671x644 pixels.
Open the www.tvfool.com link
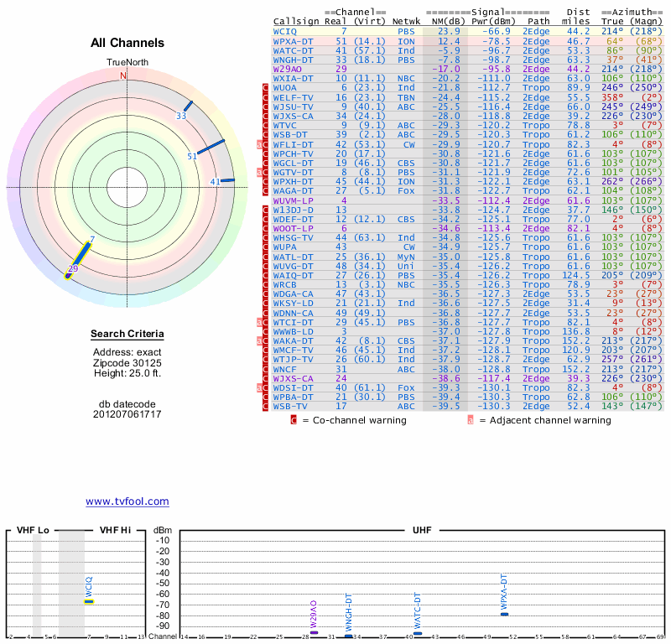click(127, 501)
